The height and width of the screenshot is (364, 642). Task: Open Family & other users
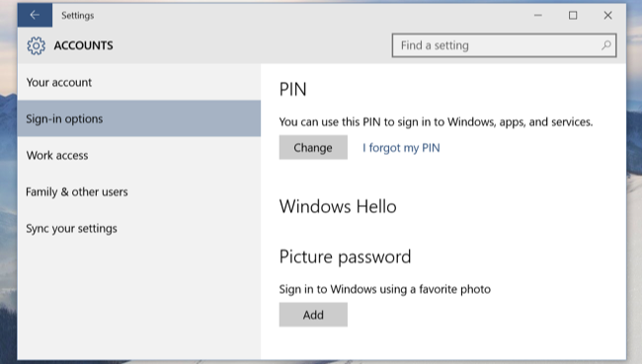click(x=139, y=191)
